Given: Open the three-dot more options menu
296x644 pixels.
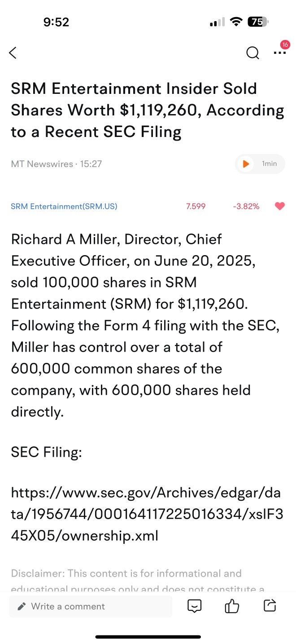Looking at the screenshot, I should click(x=279, y=53).
